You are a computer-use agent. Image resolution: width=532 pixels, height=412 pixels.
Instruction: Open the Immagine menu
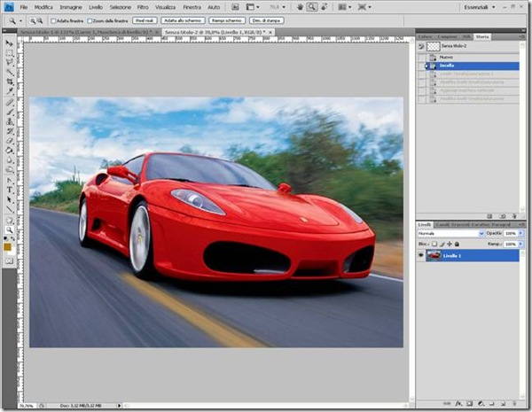(71, 7)
